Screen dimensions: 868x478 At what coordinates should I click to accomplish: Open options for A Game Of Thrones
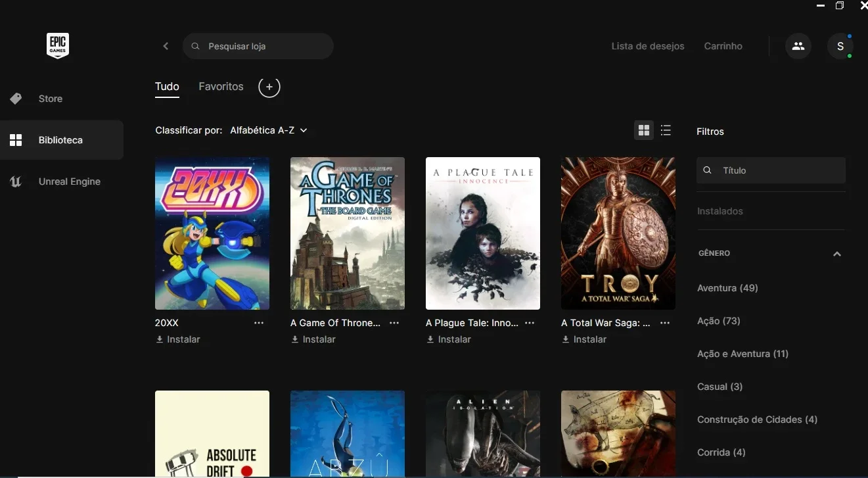394,323
